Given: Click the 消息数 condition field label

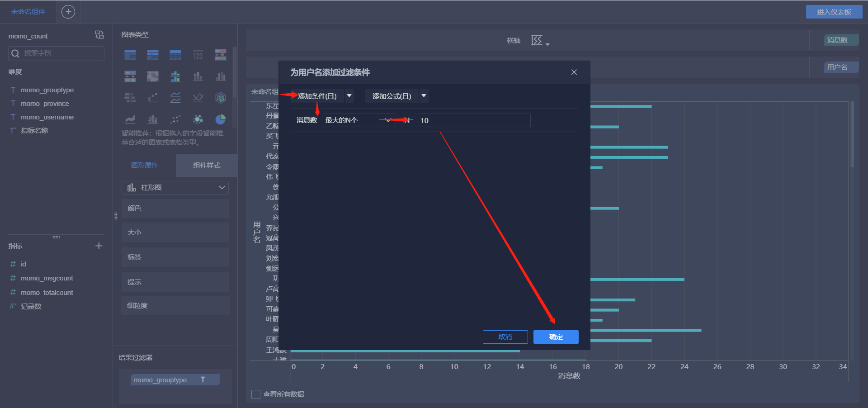Looking at the screenshot, I should [307, 120].
